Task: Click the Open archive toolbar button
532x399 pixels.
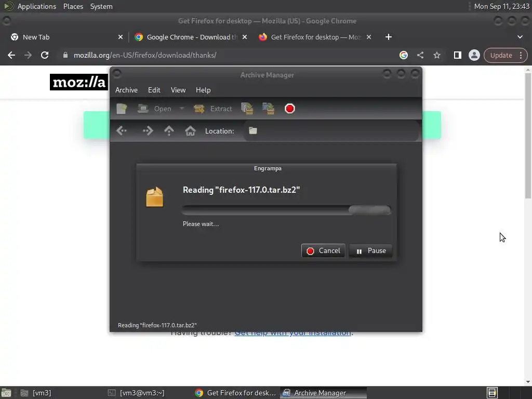Action: (155, 109)
